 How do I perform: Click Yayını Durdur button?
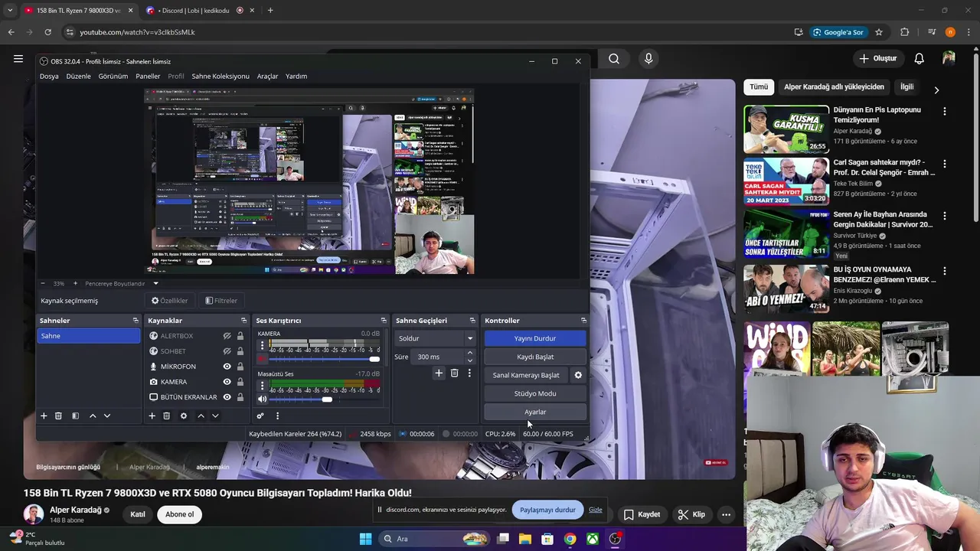[535, 338]
